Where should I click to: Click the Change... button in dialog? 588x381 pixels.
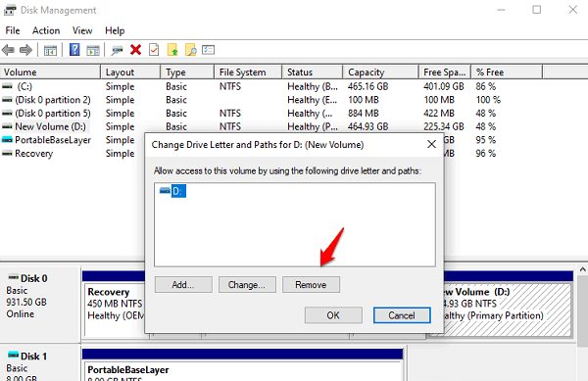(x=247, y=285)
